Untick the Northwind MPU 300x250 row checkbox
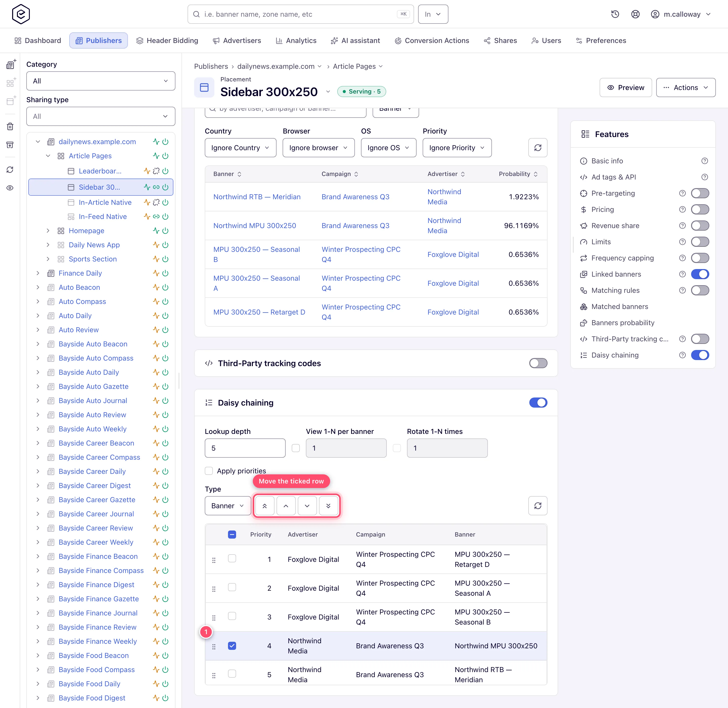 [x=232, y=646]
